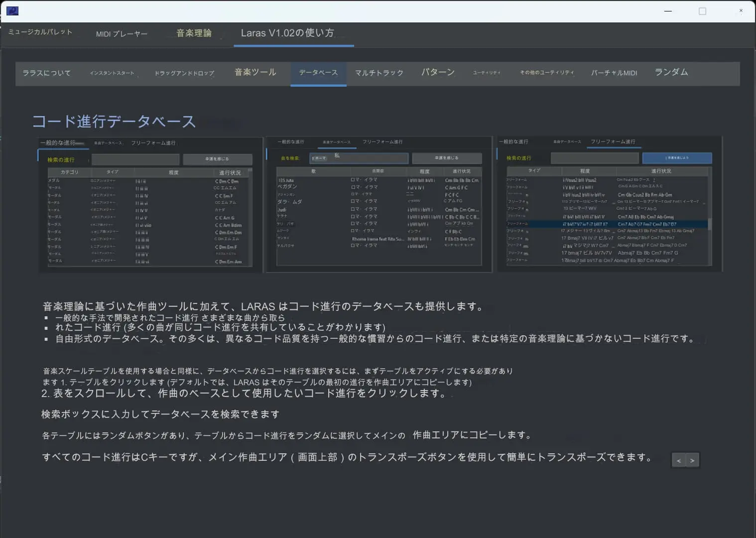Click the Laras application icon in title bar
Screen dimensions: 756x538
(12, 10)
